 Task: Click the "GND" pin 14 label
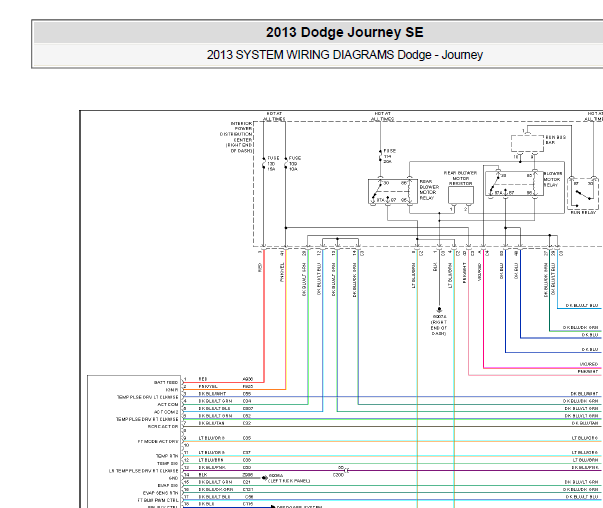(173, 478)
